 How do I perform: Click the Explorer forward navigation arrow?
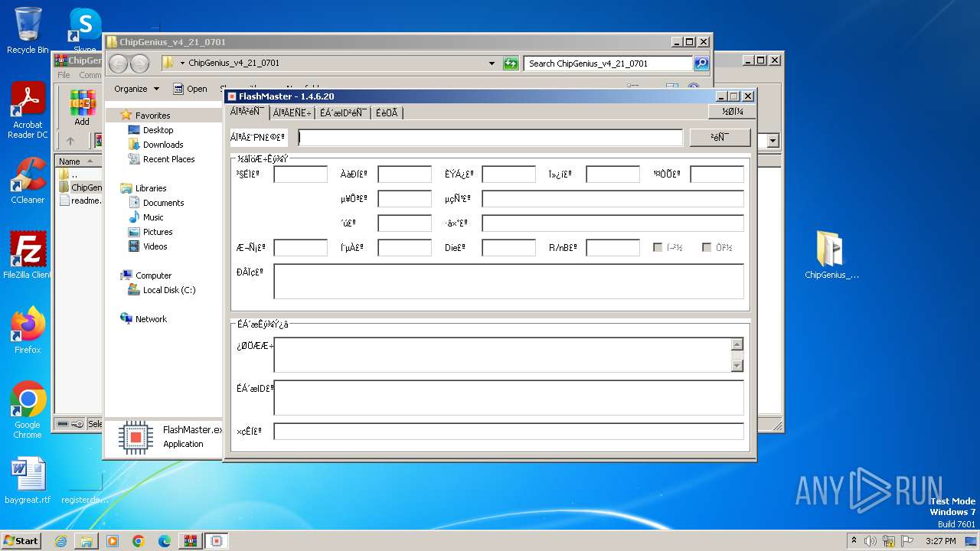[x=139, y=64]
